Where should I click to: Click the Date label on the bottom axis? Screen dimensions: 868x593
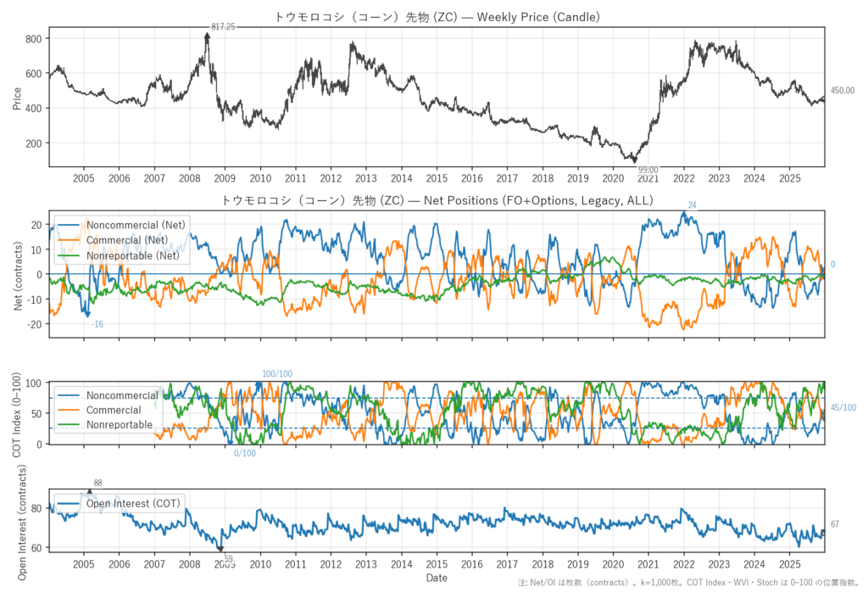point(437,578)
